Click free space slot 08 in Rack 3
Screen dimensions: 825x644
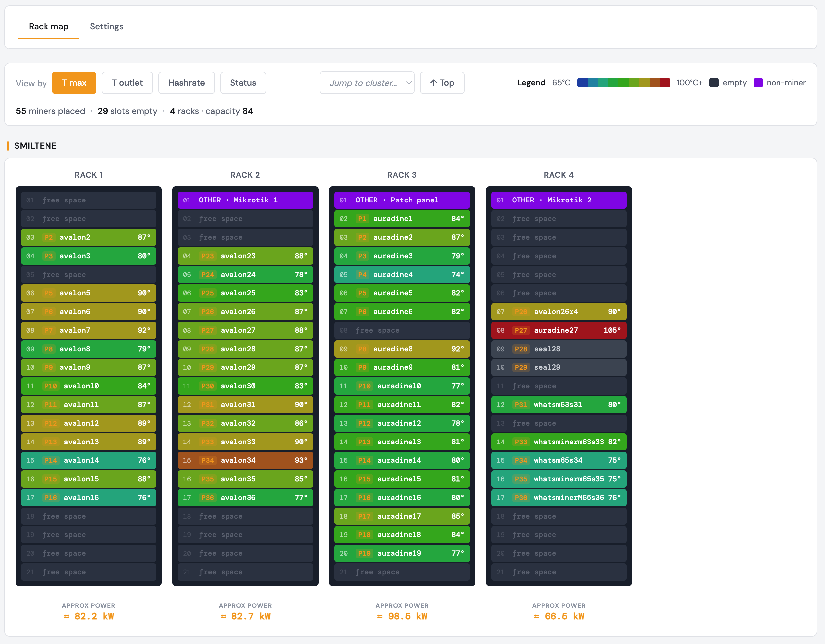point(402,330)
